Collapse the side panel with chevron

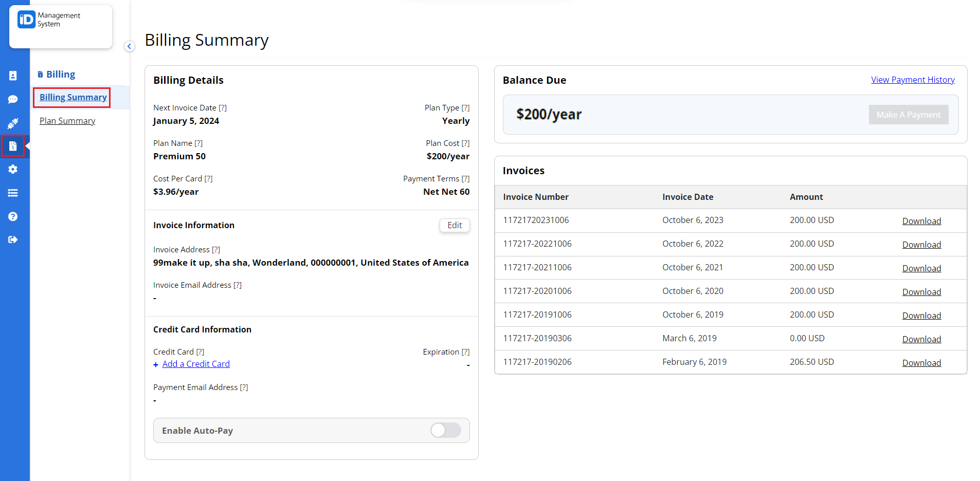[130, 46]
